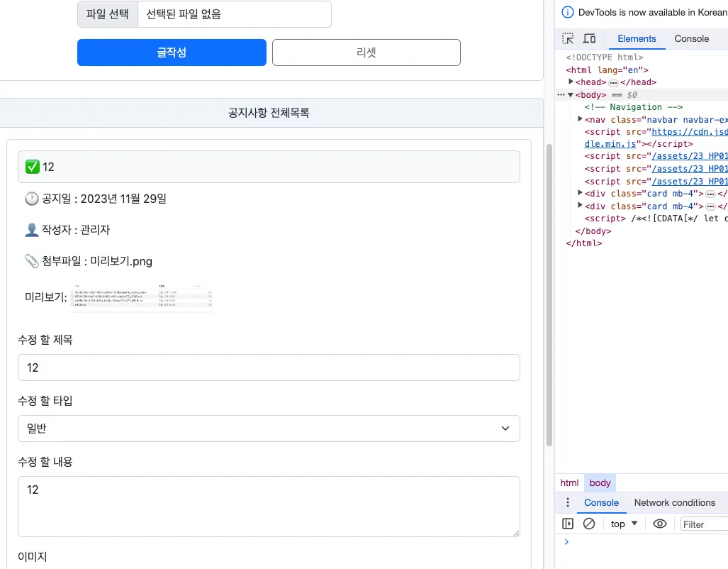
Task: Open console drawer three-dot menu
Action: [567, 502]
